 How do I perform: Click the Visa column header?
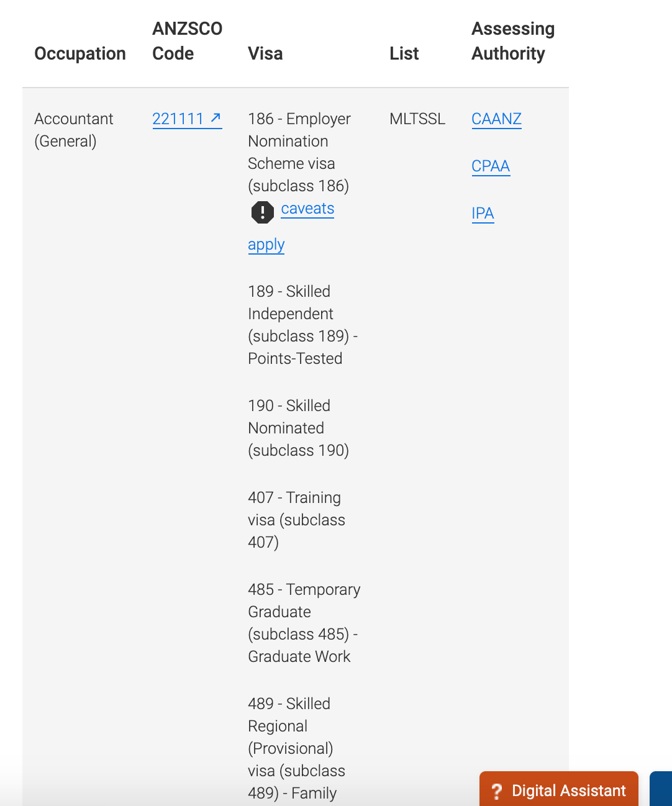(265, 53)
